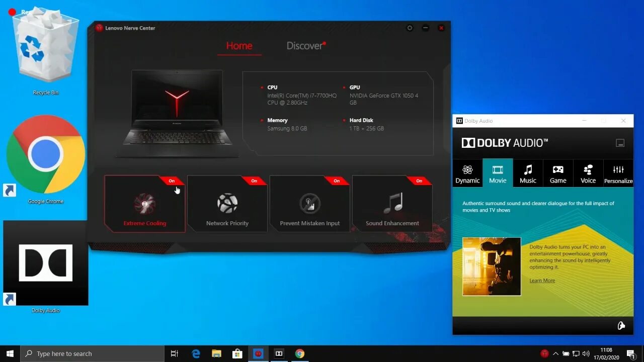
Task: Click the Dolby Audio title bar logo
Action: point(459,121)
